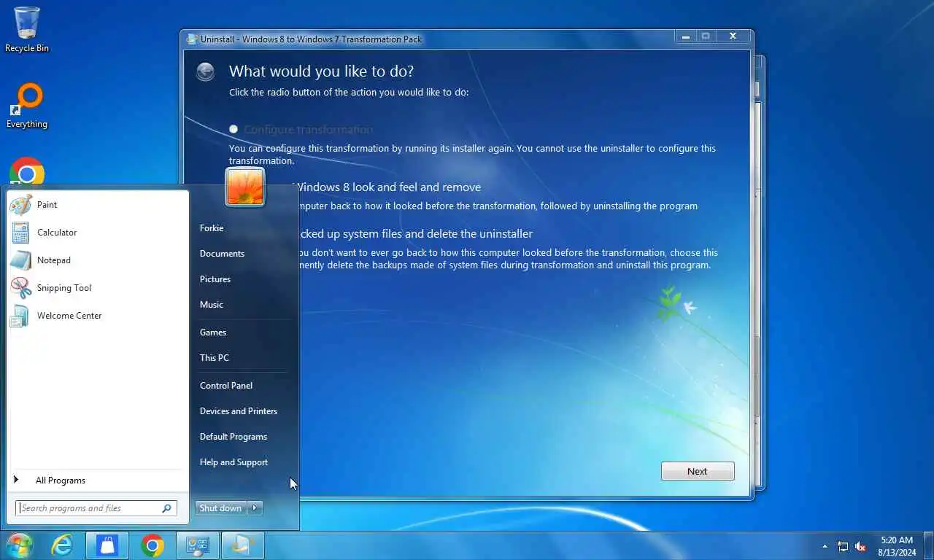The height and width of the screenshot is (560, 934).
Task: Click the Shut down button
Action: (x=220, y=508)
